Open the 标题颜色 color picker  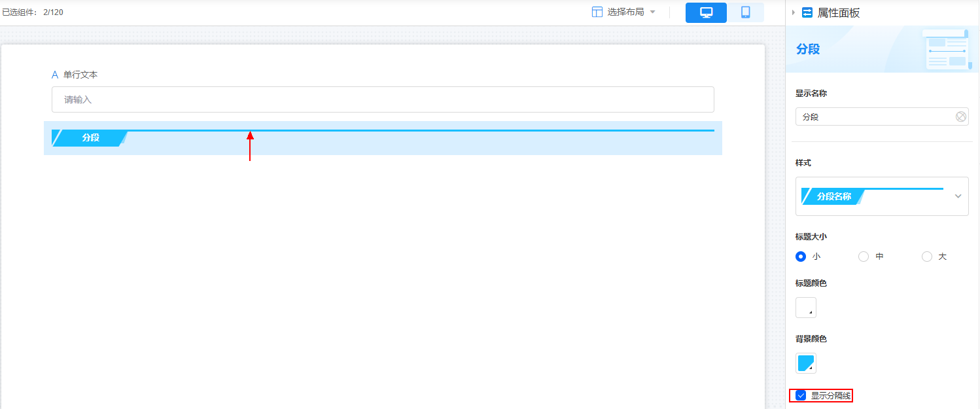coord(806,308)
